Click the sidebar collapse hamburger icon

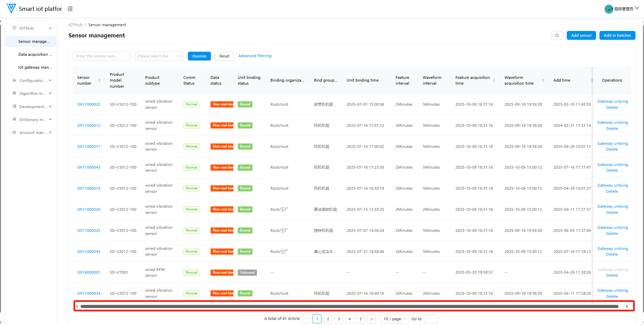(70, 9)
